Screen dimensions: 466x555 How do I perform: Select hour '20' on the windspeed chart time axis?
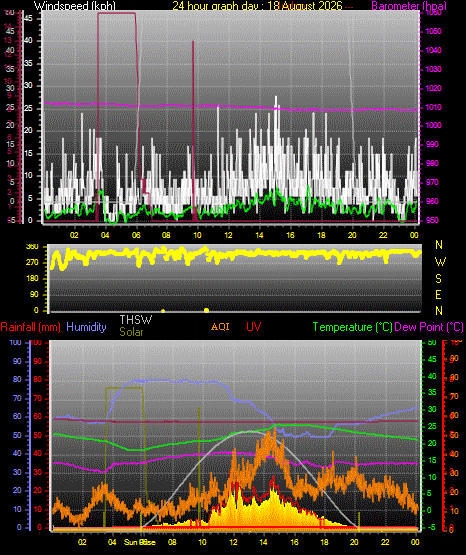352,235
